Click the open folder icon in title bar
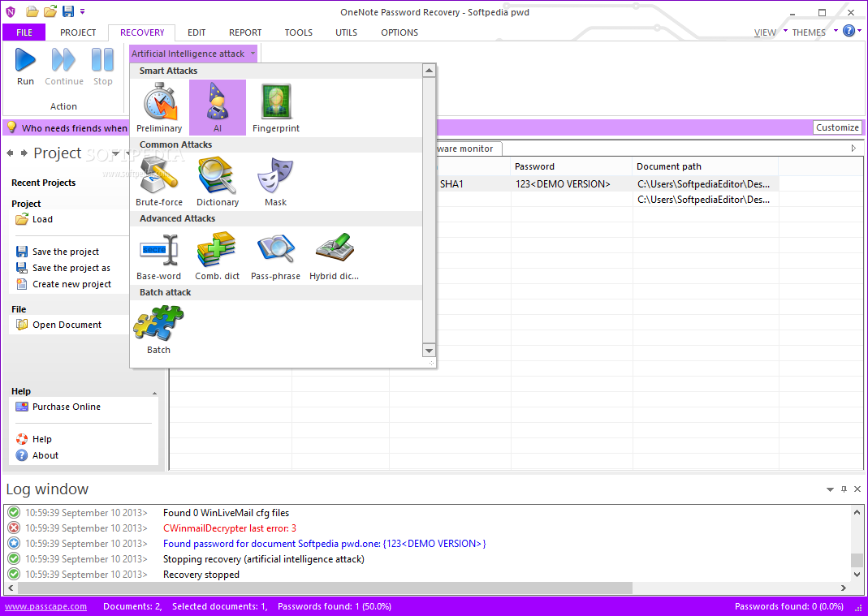The height and width of the screenshot is (616, 868). pos(32,11)
